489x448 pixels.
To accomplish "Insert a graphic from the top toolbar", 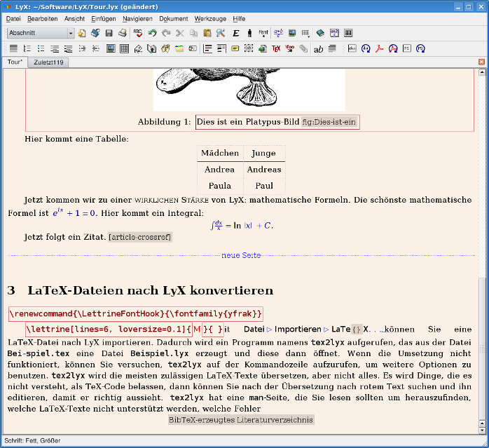I will (x=292, y=33).
